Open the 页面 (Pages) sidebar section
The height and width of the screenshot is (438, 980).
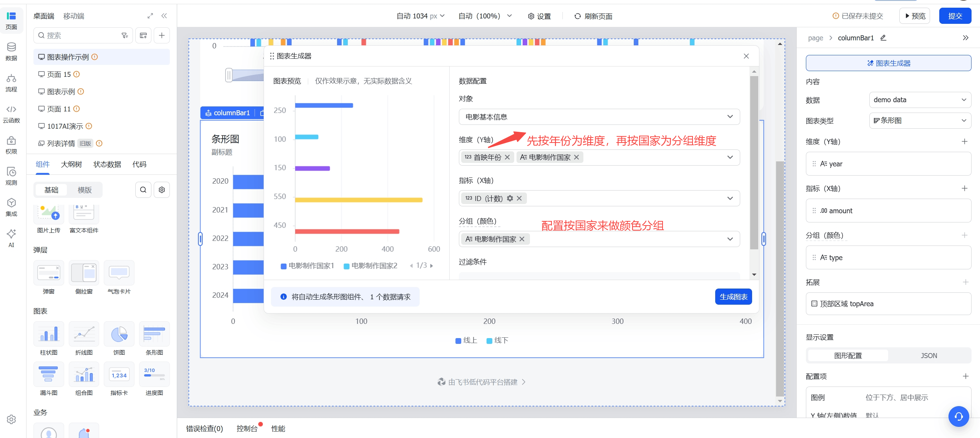tap(11, 20)
